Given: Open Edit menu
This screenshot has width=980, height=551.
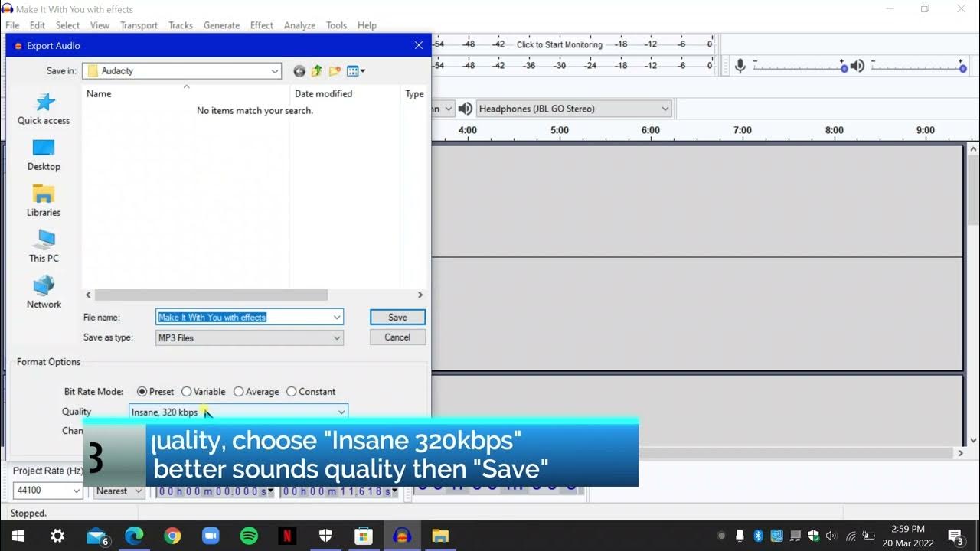Looking at the screenshot, I should pyautogui.click(x=38, y=25).
